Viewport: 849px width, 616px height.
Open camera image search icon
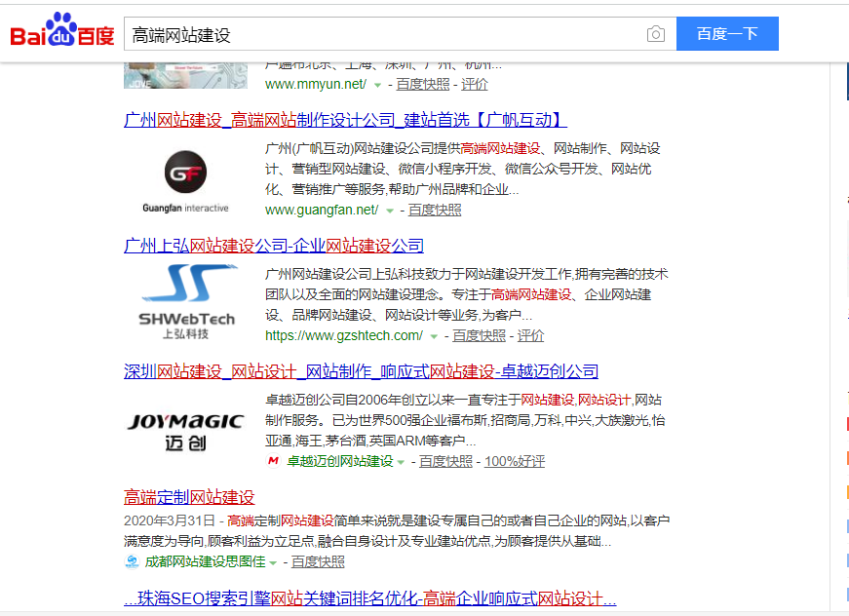click(656, 34)
